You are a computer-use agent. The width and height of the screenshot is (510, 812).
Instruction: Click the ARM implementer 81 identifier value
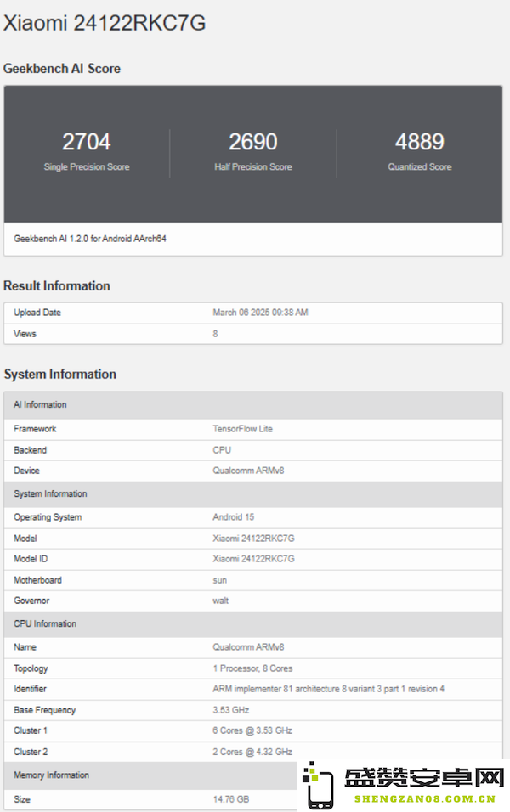pos(328,689)
